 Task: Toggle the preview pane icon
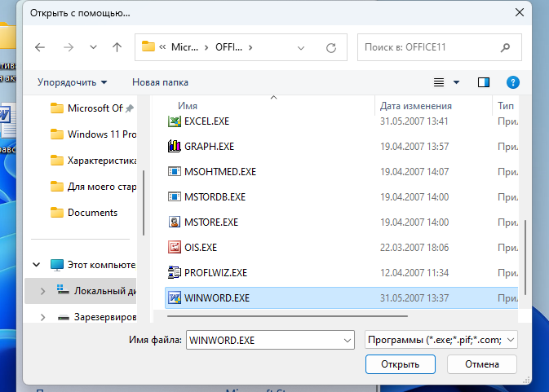click(x=484, y=82)
